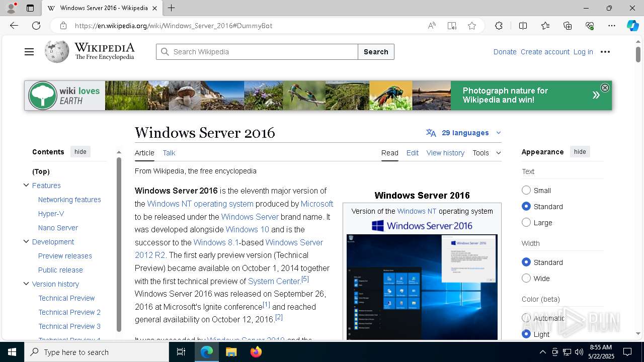
Task: Click the Donate link
Action: pos(505,52)
